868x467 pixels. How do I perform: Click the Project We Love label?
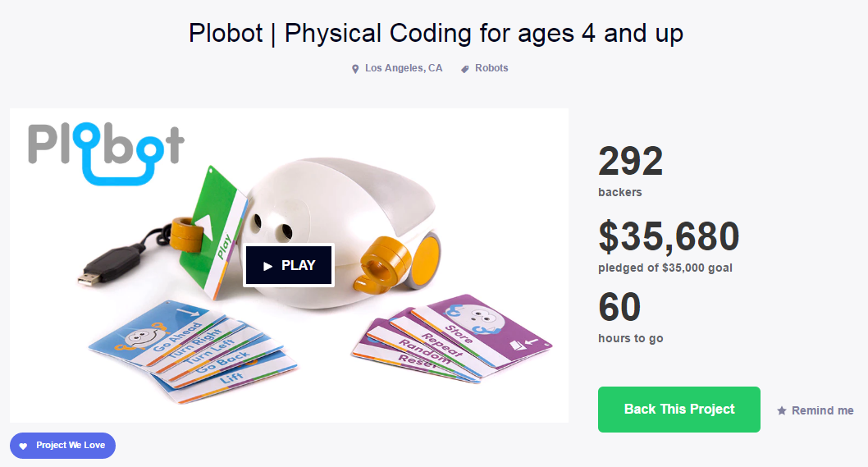coord(71,446)
